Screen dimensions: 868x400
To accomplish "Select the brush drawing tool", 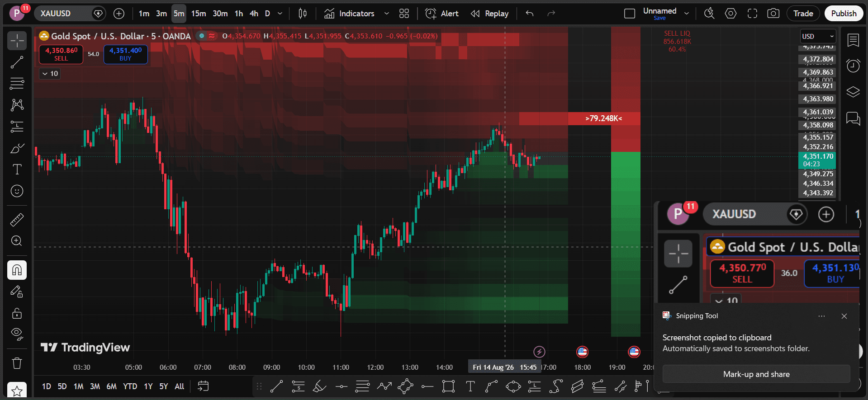I will coord(17,148).
